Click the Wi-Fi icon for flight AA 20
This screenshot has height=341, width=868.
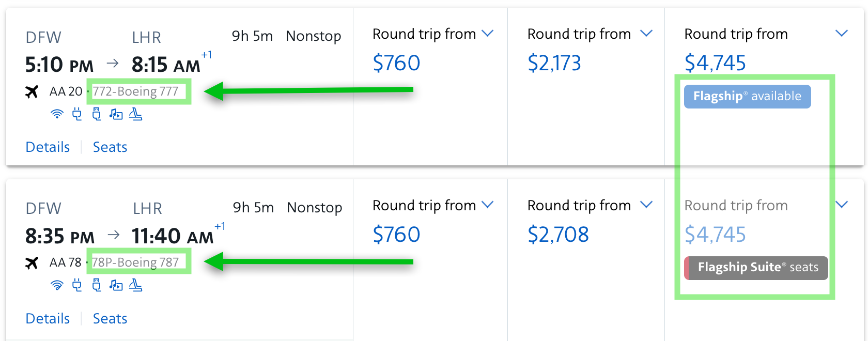[x=57, y=114]
